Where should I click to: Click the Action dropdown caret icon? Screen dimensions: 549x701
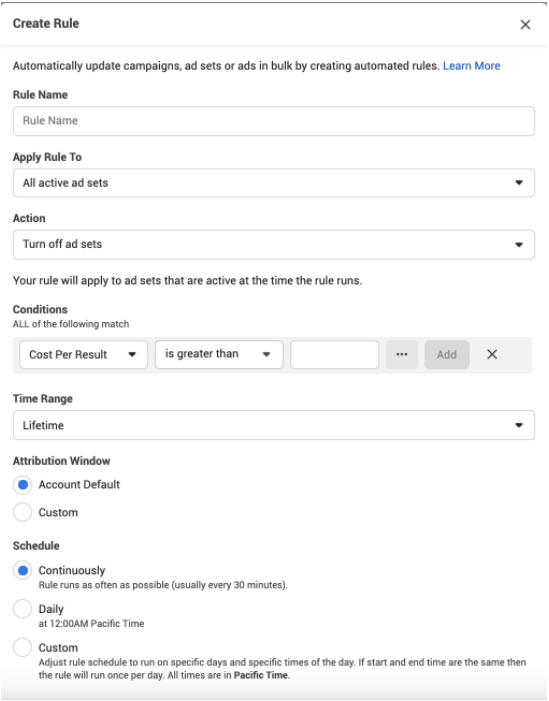[519, 245]
